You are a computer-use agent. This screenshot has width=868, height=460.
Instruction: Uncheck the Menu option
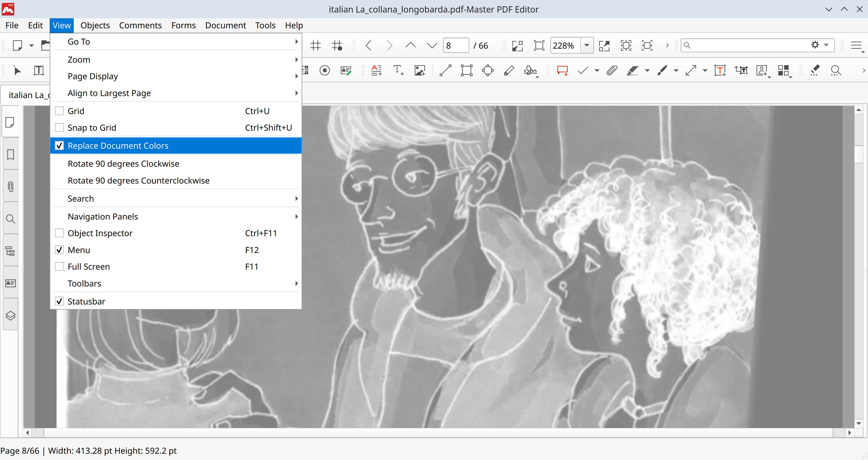click(59, 250)
